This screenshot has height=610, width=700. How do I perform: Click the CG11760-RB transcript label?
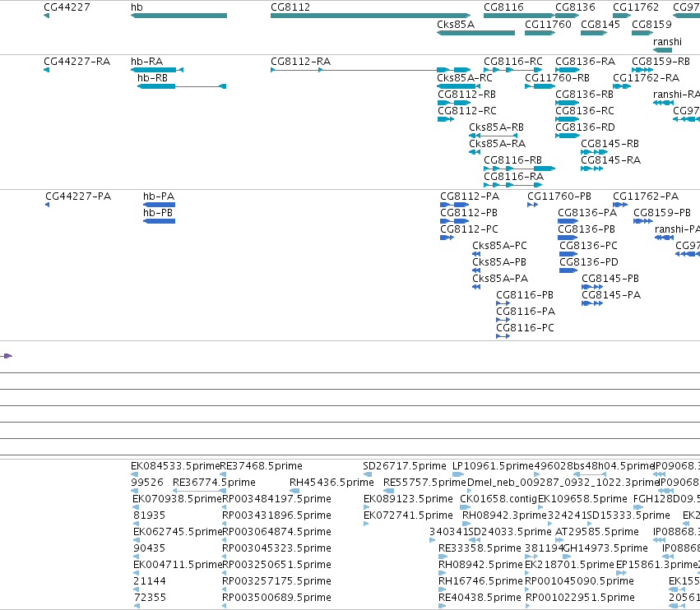pyautogui.click(x=557, y=78)
